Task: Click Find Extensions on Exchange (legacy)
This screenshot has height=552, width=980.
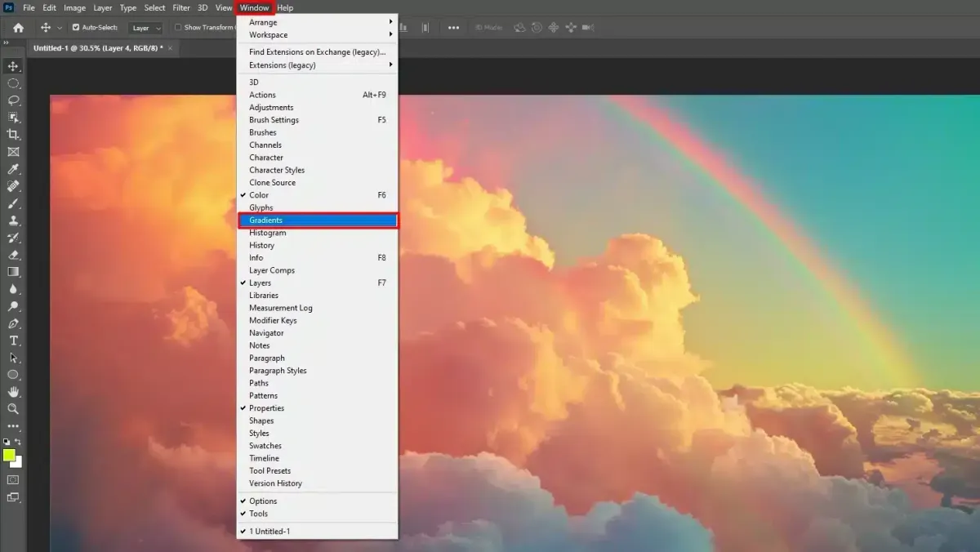Action: [318, 52]
